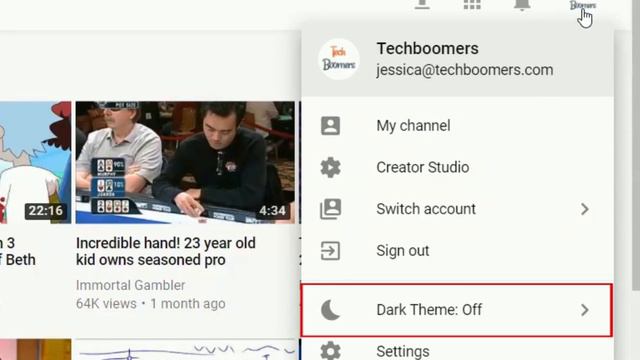Click the Techboomers avatar in top bar
Screen dimensions: 640x360
coord(583,5)
